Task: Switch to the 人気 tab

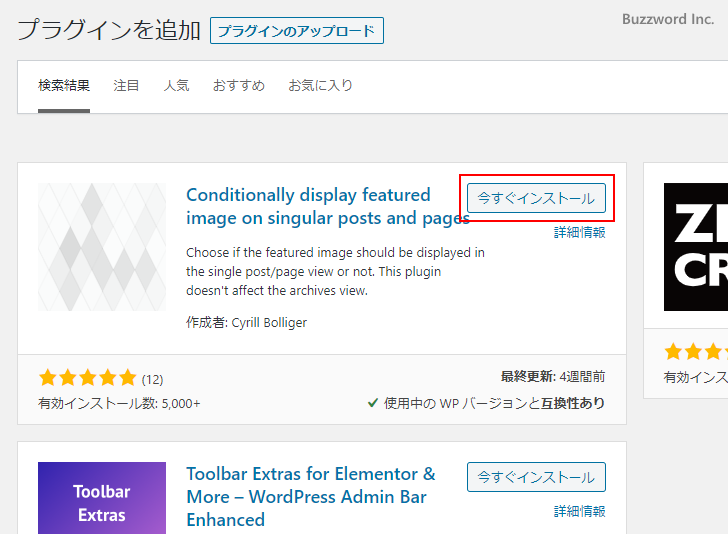Action: pyautogui.click(x=176, y=86)
